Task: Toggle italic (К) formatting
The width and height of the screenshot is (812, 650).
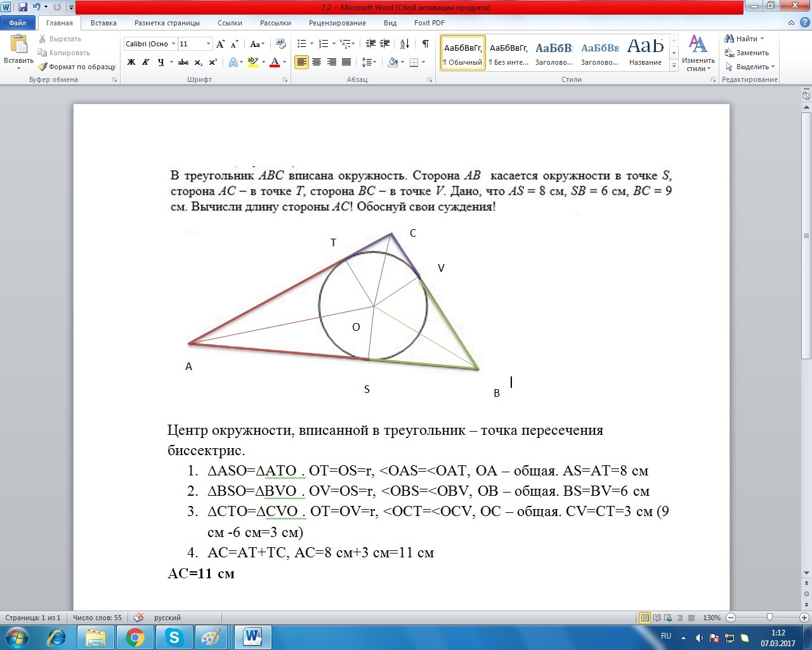Action: (146, 62)
